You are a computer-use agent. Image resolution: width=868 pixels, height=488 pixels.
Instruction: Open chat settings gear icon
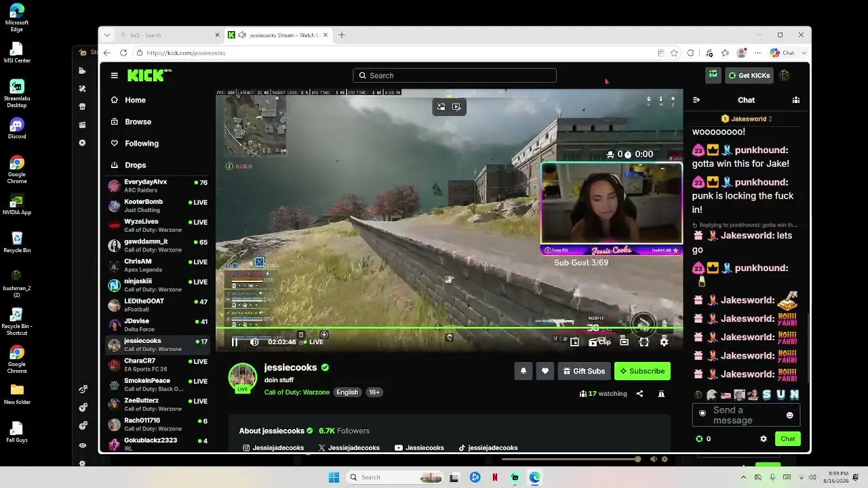(x=764, y=439)
